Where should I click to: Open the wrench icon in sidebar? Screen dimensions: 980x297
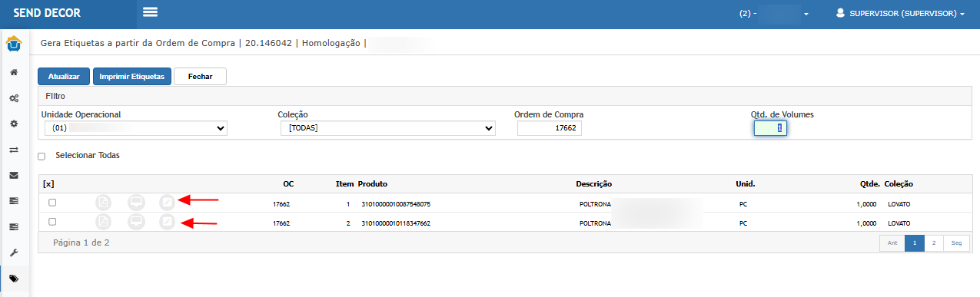[x=14, y=252]
